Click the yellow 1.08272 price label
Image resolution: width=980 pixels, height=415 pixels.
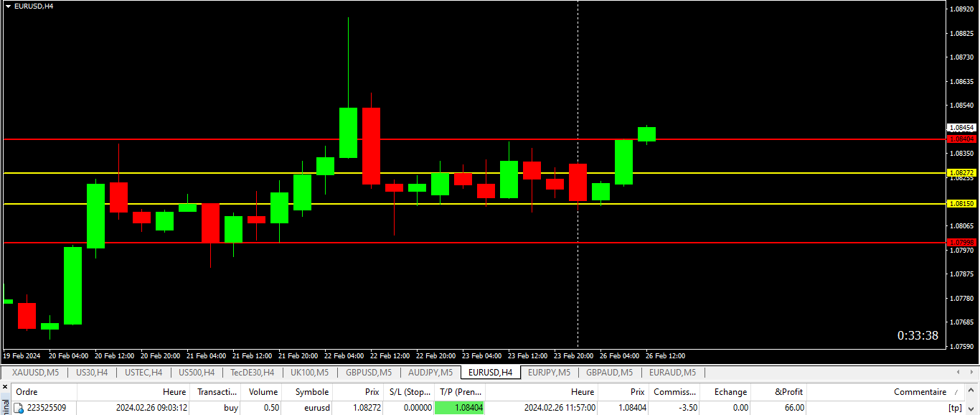(x=961, y=173)
